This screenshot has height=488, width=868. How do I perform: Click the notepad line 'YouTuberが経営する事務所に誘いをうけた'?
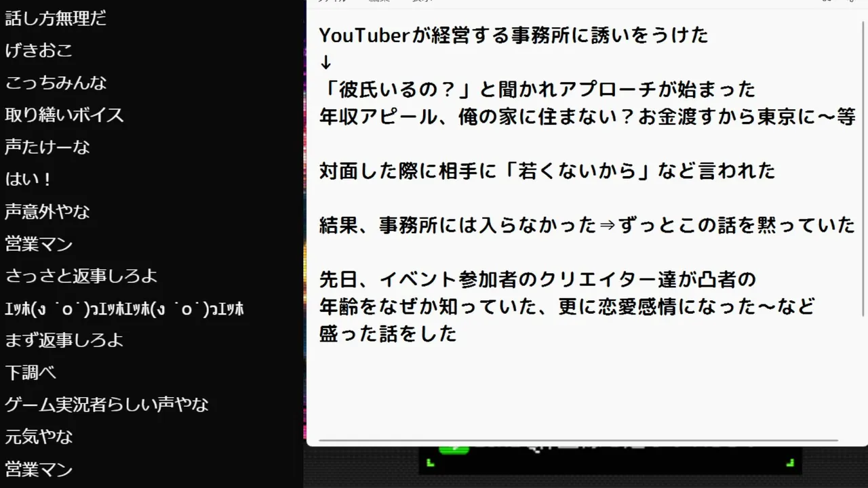click(513, 35)
